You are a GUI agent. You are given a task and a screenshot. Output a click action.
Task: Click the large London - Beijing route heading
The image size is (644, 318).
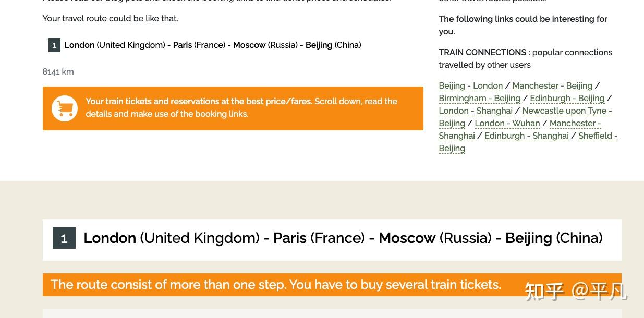(343, 238)
